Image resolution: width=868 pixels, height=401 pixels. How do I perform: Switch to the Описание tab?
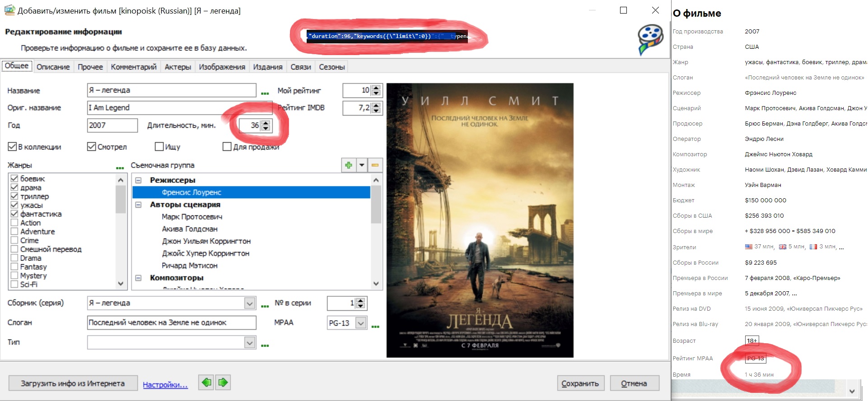[x=53, y=67]
